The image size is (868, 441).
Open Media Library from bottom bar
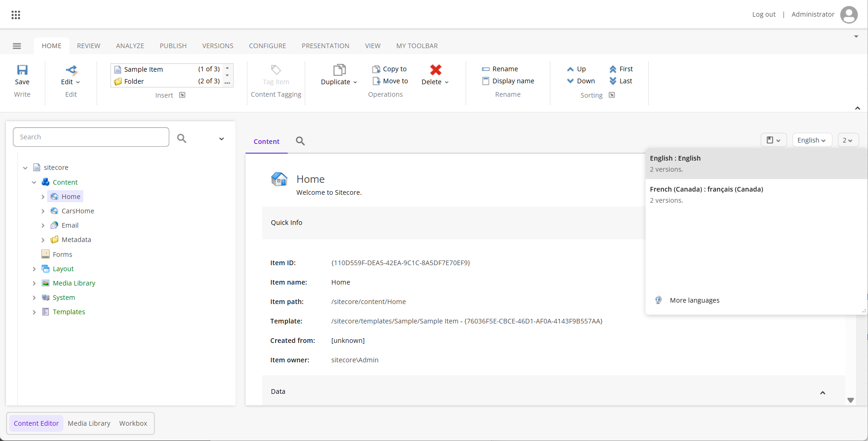click(89, 423)
